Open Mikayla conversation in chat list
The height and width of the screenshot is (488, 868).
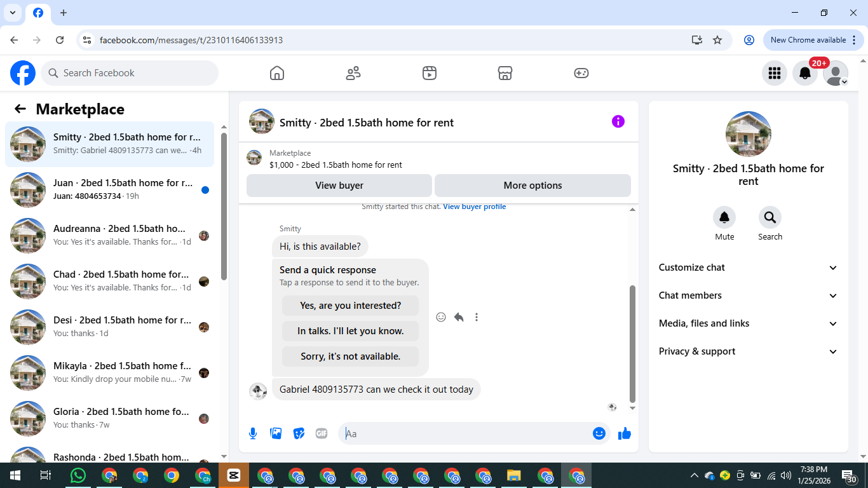pos(110,373)
